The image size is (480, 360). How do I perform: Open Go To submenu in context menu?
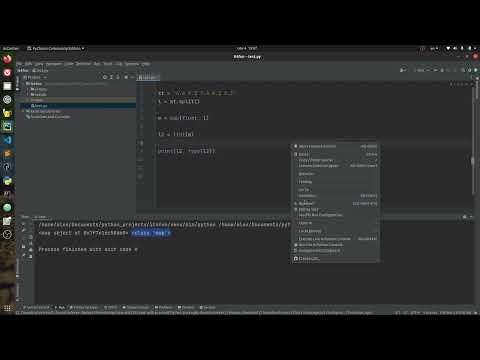(335, 190)
